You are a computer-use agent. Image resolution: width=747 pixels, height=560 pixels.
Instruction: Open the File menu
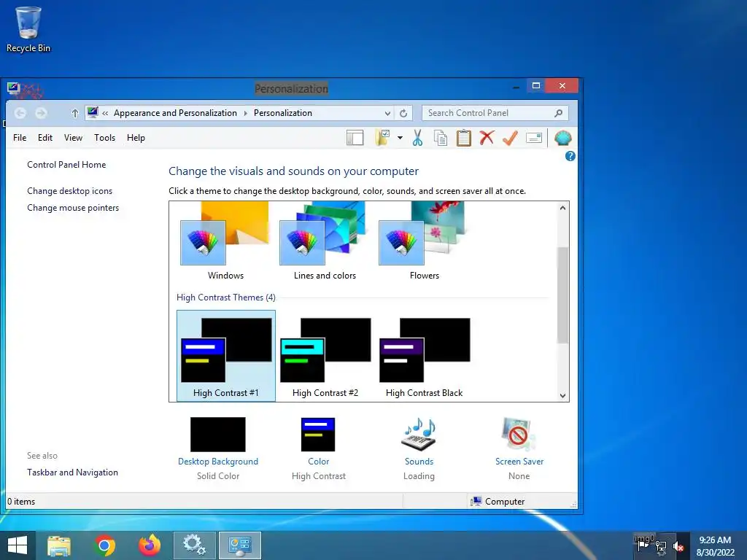coord(20,138)
